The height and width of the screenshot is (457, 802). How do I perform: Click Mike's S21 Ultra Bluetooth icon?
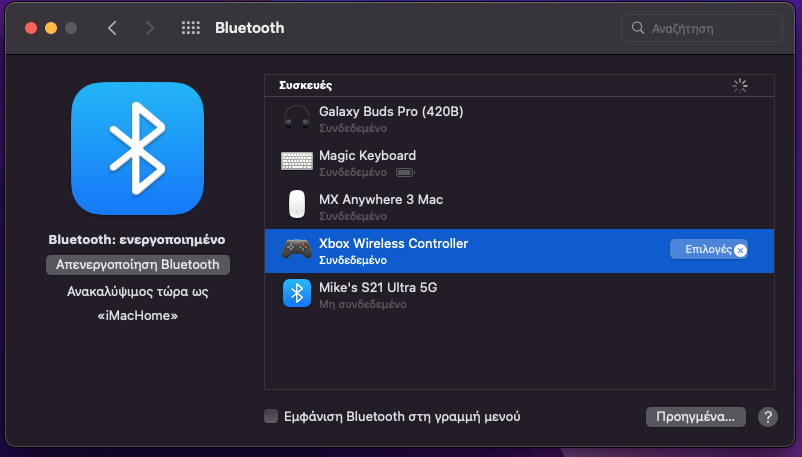tap(296, 294)
